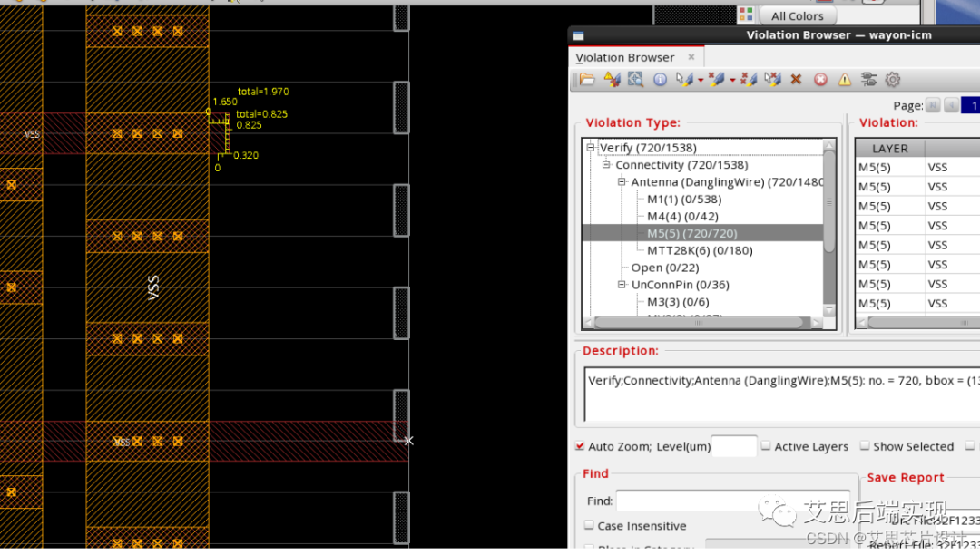Click the open folder icon in Violation Browser toolbar
The height and width of the screenshot is (555, 980).
[587, 80]
